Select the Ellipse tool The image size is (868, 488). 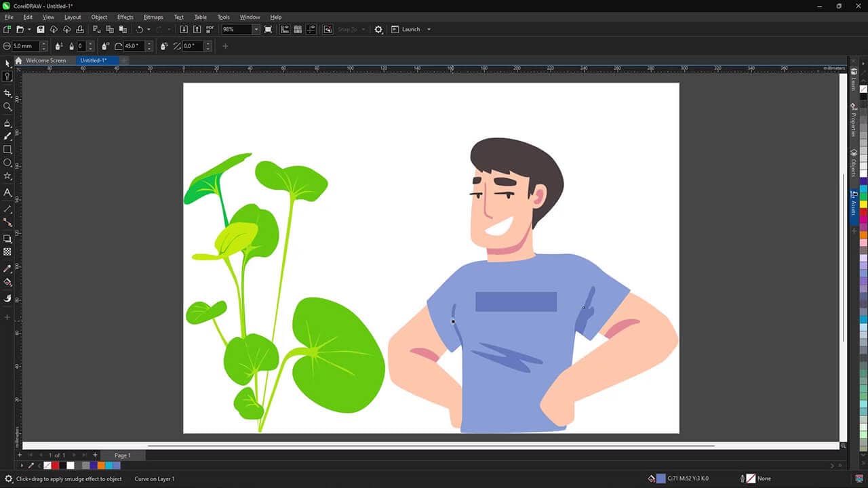coord(7,163)
